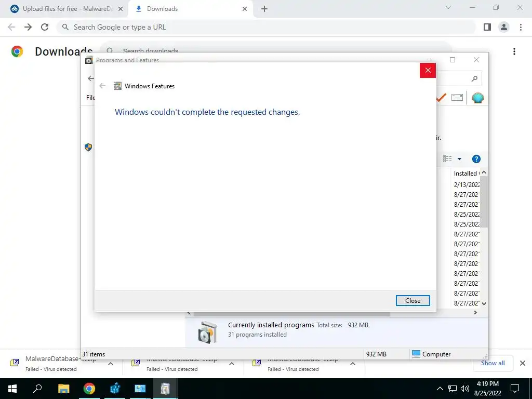The image size is (532, 399).
Task: Click back arrow in Windows Features dialog
Action: tap(102, 86)
